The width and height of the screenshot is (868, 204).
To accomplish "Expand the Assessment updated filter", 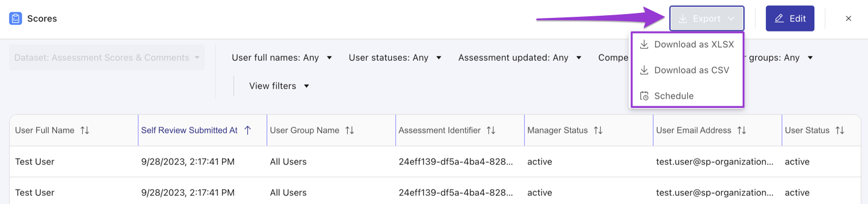I will (520, 58).
